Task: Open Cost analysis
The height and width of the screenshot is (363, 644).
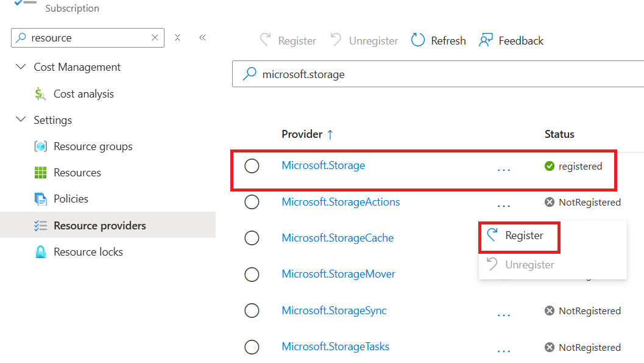Action: (x=84, y=94)
